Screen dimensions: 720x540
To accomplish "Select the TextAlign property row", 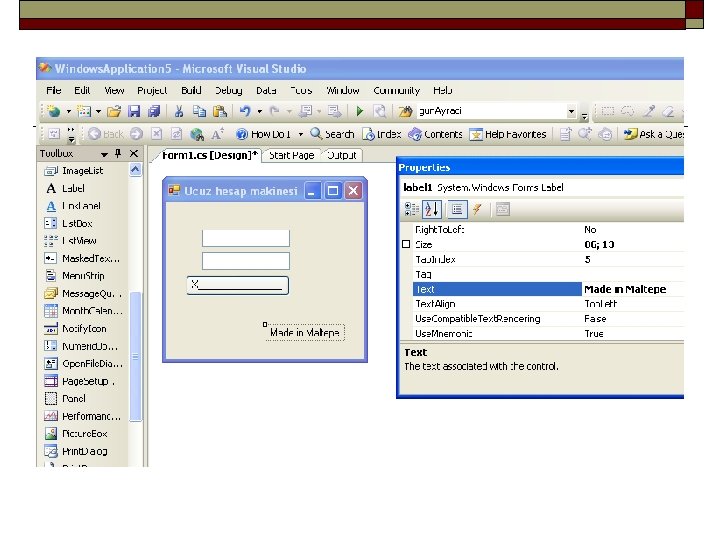I will coord(548,304).
